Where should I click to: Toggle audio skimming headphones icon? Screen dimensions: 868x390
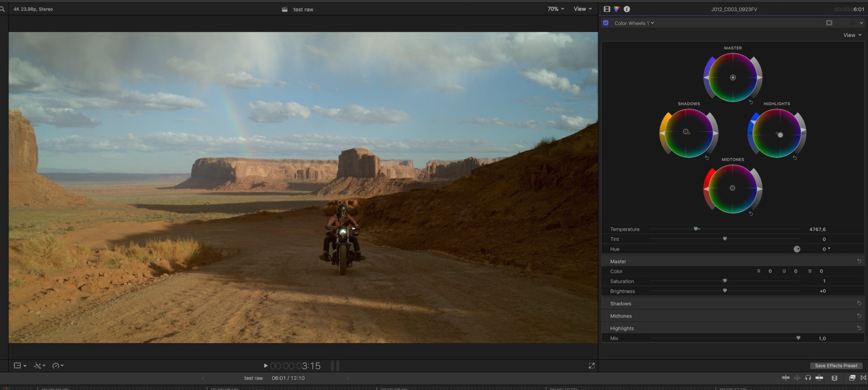click(808, 378)
